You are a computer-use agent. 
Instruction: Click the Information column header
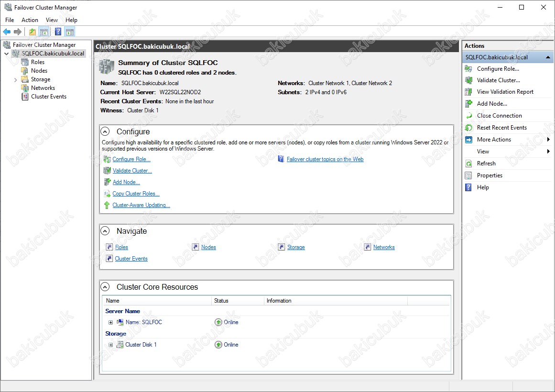pos(336,301)
